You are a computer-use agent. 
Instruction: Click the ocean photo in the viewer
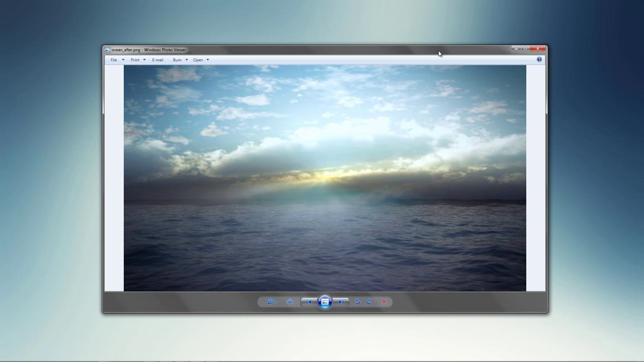tap(325, 178)
